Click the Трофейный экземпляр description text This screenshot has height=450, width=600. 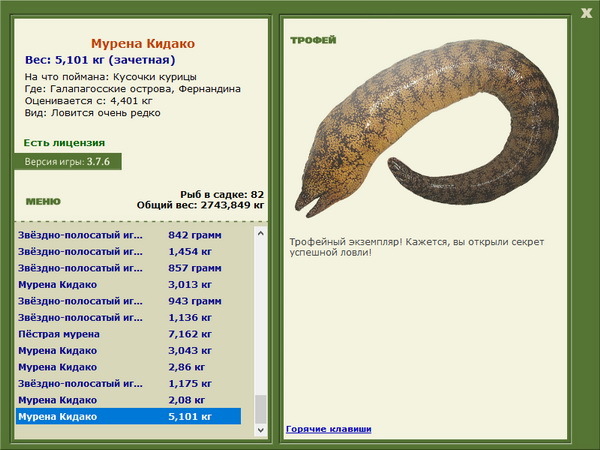[417, 247]
